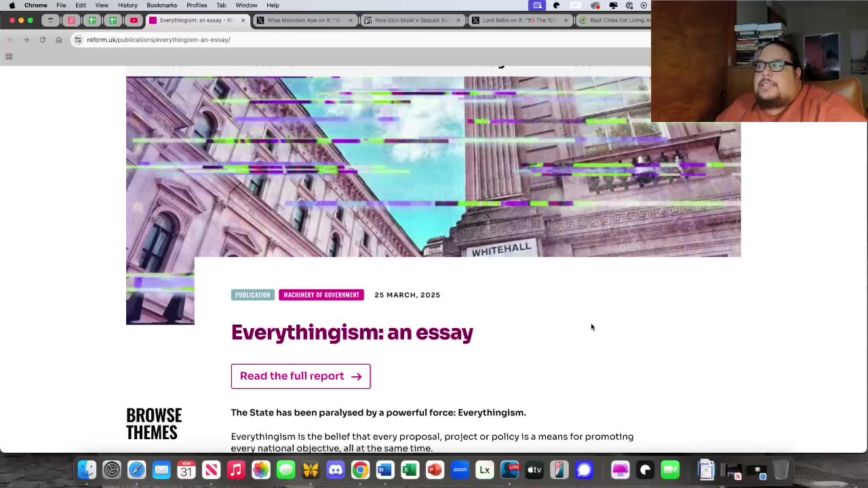The image size is (868, 488).
Task: Open the News app in the Dock
Action: click(211, 470)
